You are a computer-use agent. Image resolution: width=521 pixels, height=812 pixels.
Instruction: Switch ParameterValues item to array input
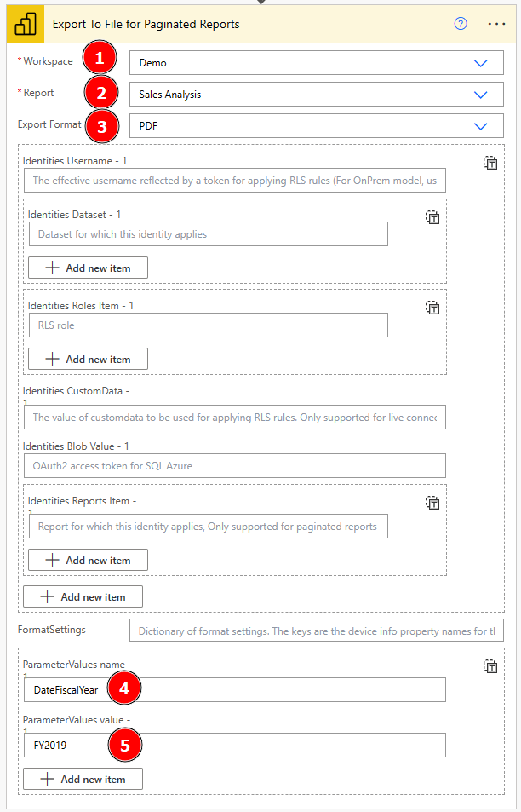pos(490,666)
